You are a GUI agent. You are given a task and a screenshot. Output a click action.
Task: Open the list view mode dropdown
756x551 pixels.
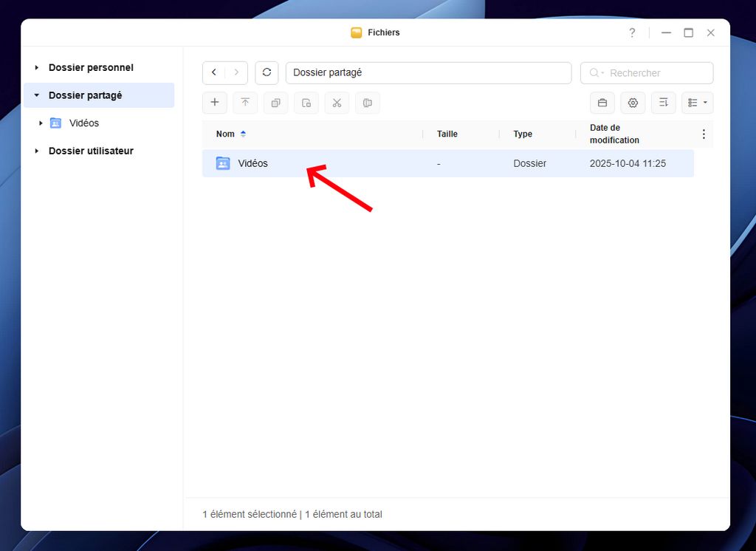(698, 103)
